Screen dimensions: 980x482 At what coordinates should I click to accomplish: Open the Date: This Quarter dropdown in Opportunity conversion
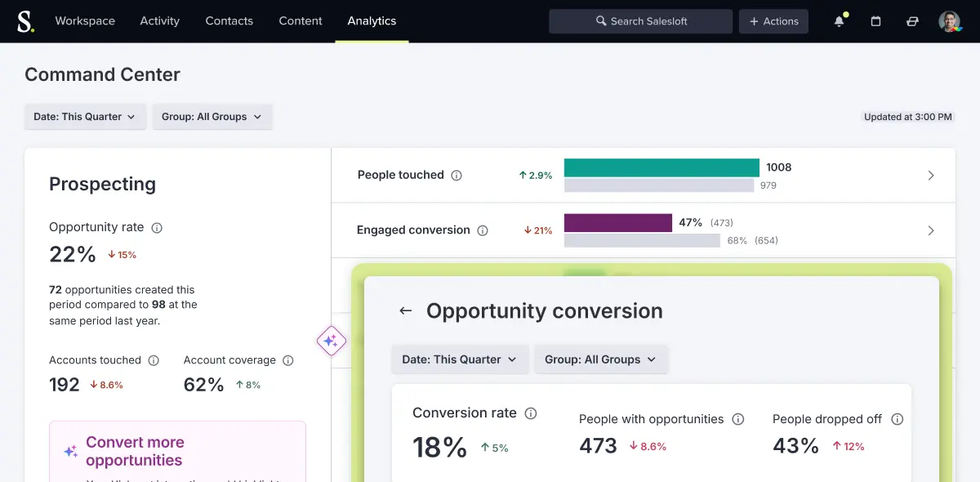(x=460, y=359)
